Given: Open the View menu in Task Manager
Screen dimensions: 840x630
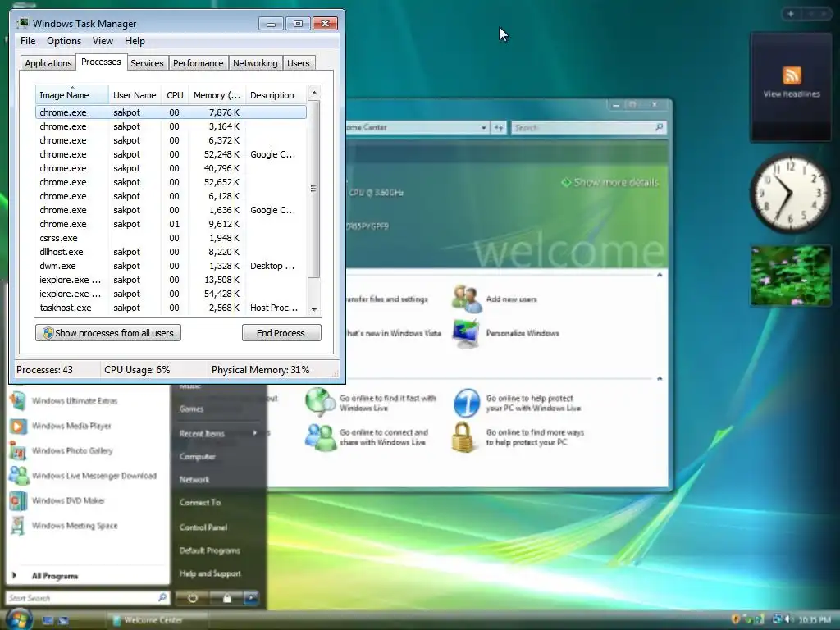Looking at the screenshot, I should (103, 41).
